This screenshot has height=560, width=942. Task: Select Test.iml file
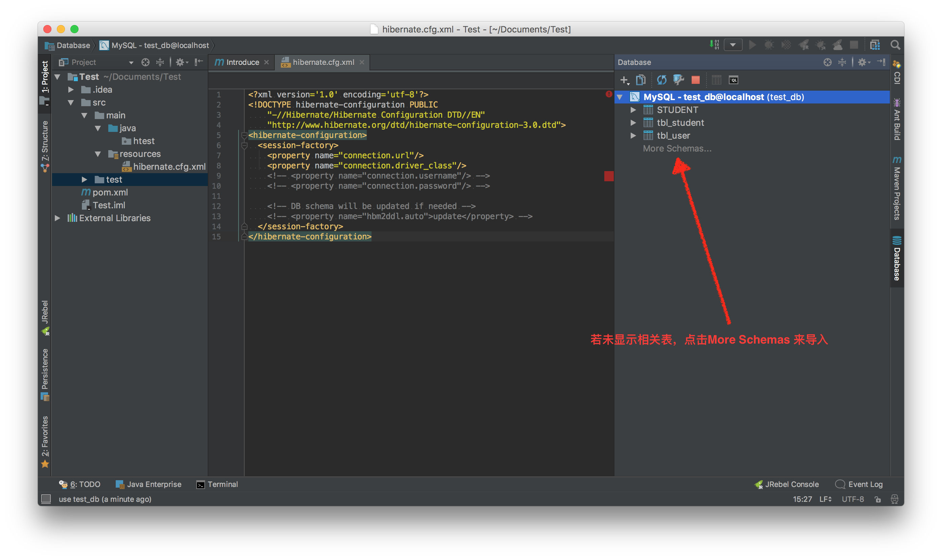pos(104,205)
